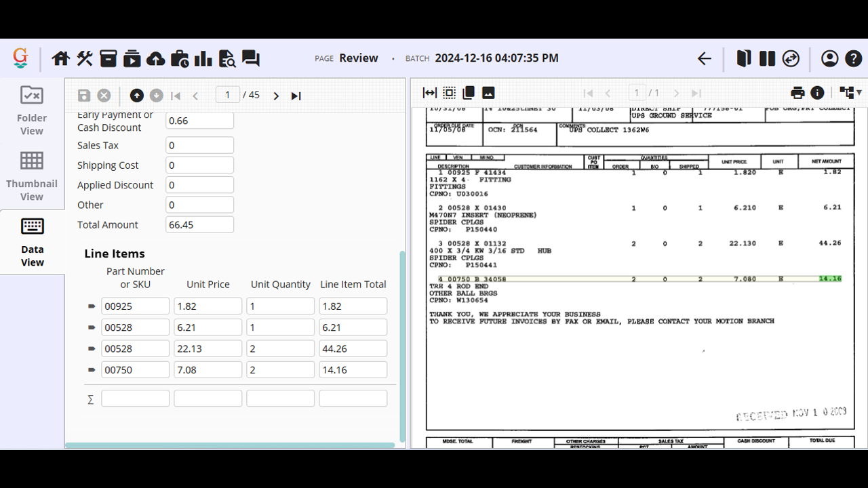Screen dimensions: 868x488
Task: Open the chat messages icon
Action: point(251,58)
